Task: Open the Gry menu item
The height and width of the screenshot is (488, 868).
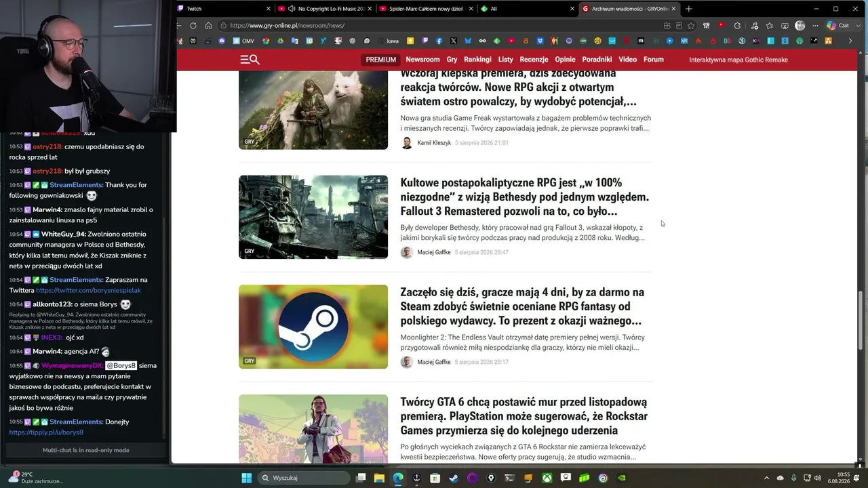Action: tap(452, 60)
